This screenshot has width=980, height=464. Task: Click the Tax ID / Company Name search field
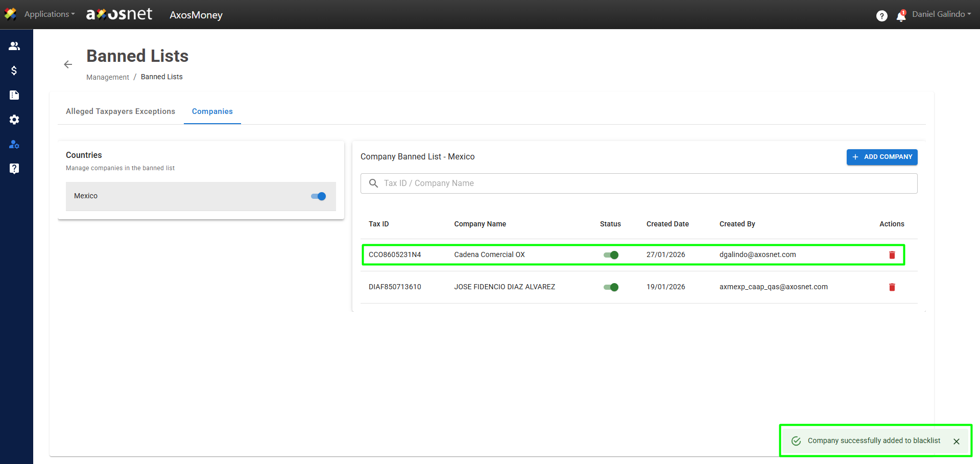coord(638,183)
